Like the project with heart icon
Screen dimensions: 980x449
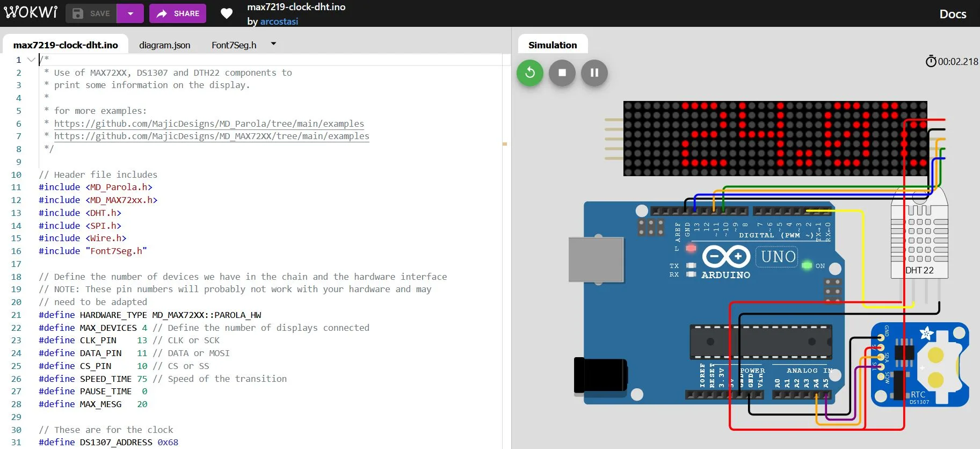pos(227,13)
